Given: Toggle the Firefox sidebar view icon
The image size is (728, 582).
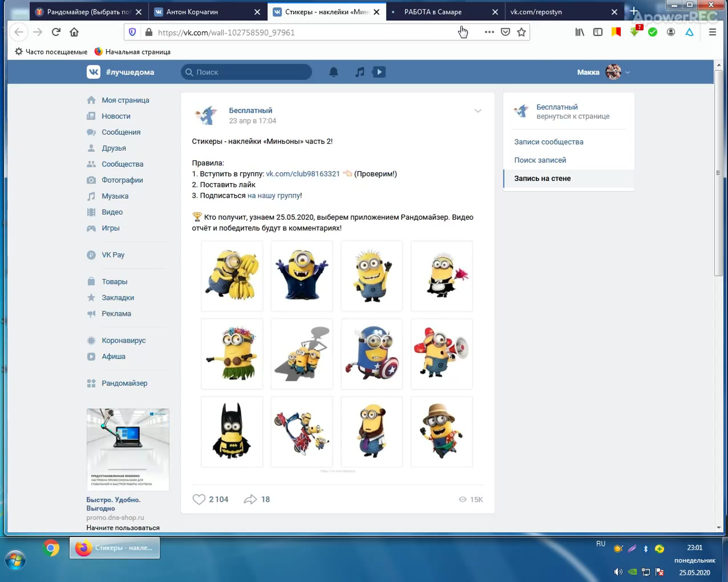Looking at the screenshot, I should [598, 32].
